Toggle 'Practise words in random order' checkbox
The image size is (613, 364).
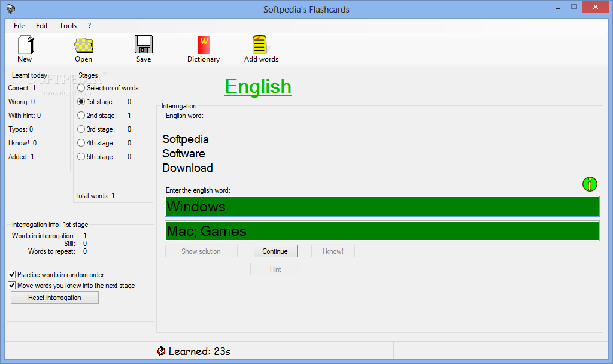pos(12,274)
